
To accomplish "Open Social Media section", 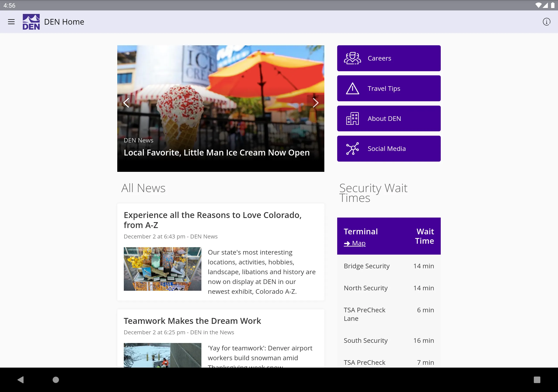I will [389, 149].
